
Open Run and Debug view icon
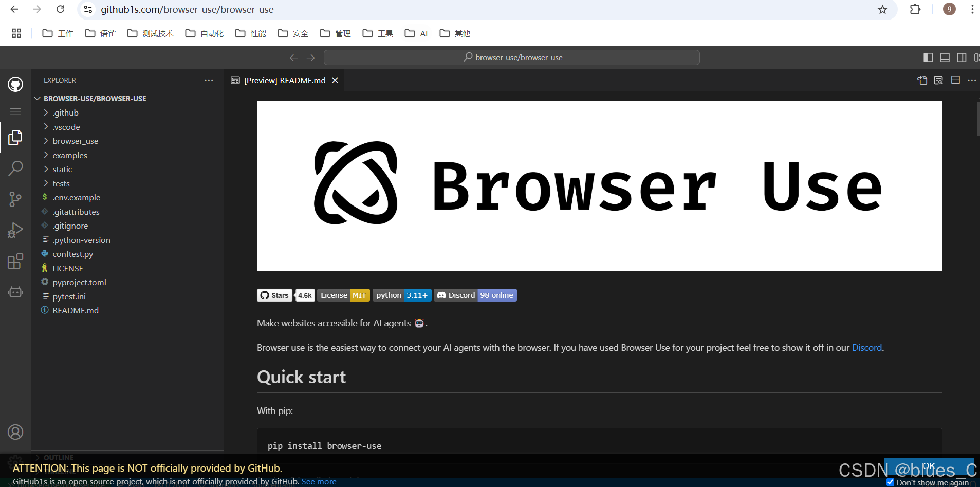[15, 230]
